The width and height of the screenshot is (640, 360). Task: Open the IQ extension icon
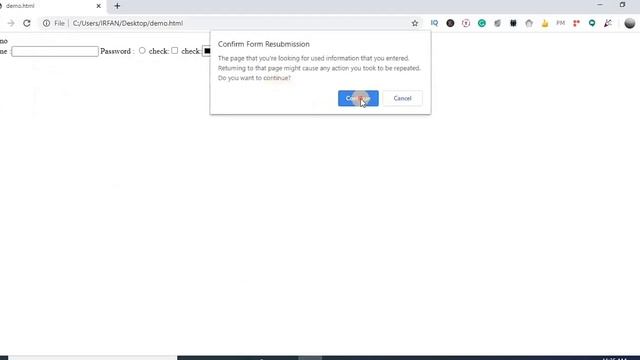434,23
